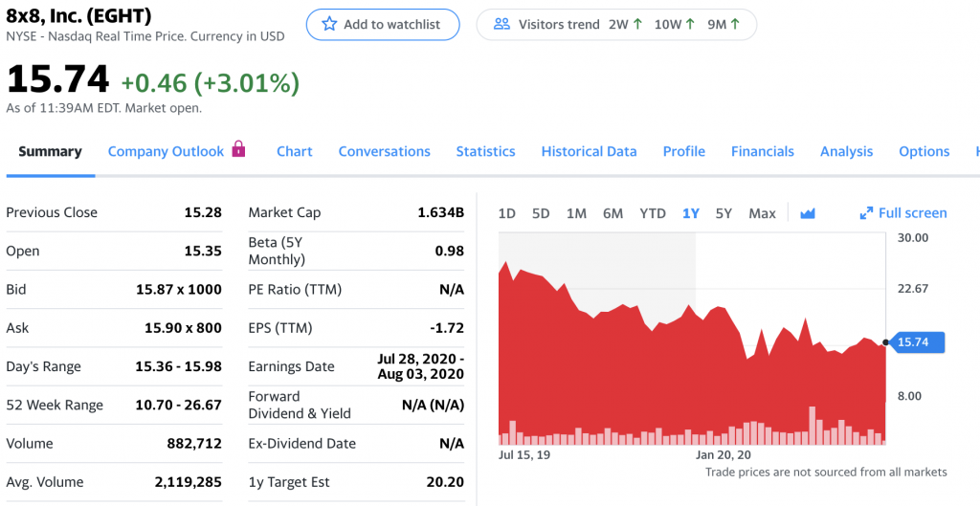The height and width of the screenshot is (506, 980).
Task: Click the star icon in Add to watchlist
Action: tap(329, 24)
